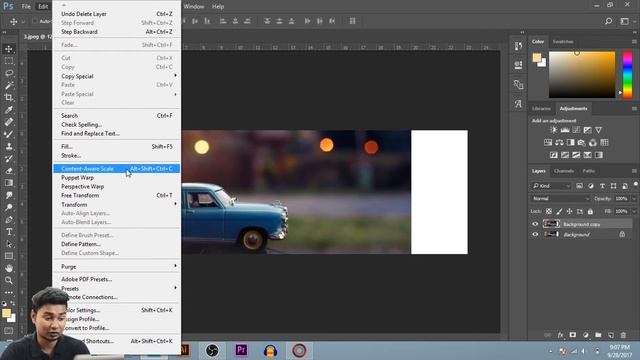The image size is (640, 360).
Task: Select the Zoom tool
Action: point(9,280)
